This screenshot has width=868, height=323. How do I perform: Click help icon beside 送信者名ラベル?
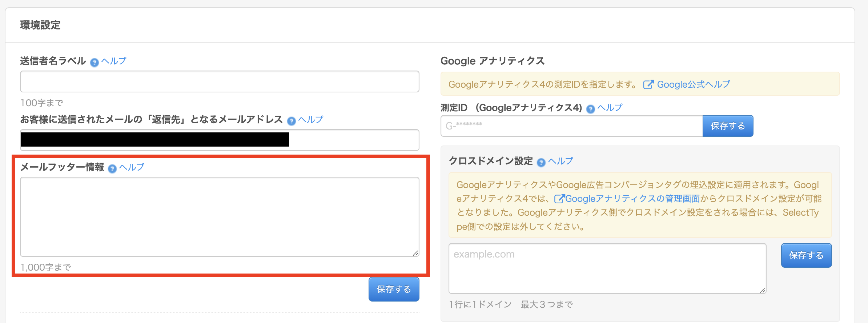pyautogui.click(x=94, y=63)
